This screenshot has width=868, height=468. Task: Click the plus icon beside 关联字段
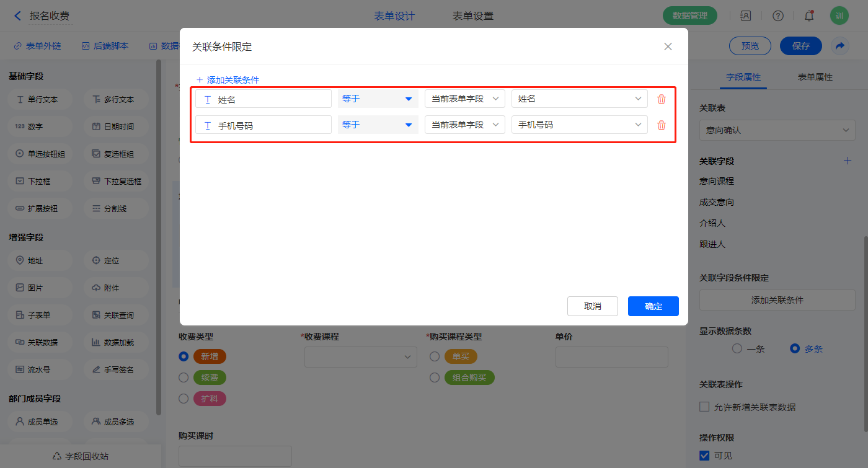click(x=848, y=161)
